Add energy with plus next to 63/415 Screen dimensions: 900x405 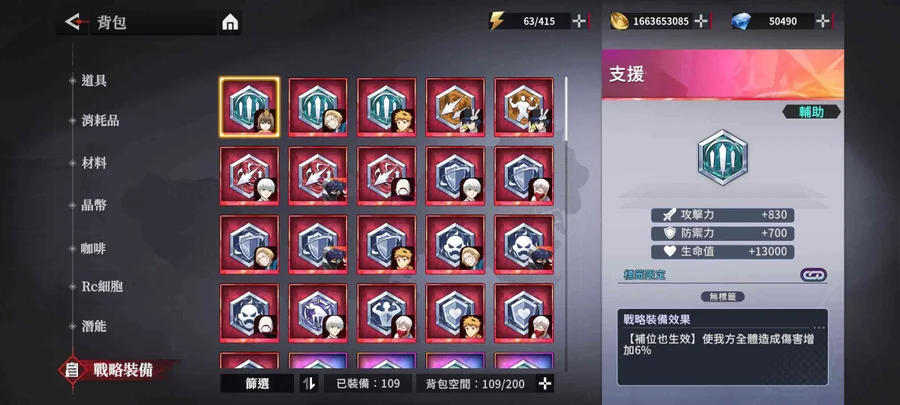click(x=580, y=21)
